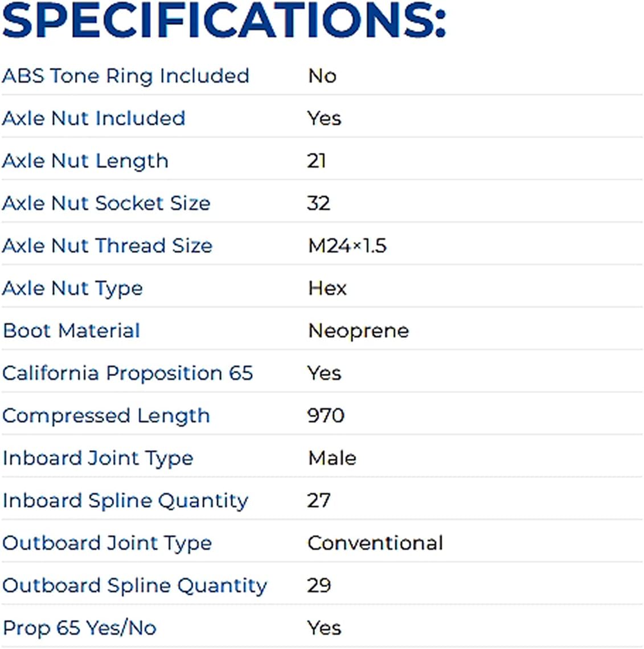The image size is (644, 649).
Task: Click the Inboard Spline Quantity label
Action: point(125,501)
